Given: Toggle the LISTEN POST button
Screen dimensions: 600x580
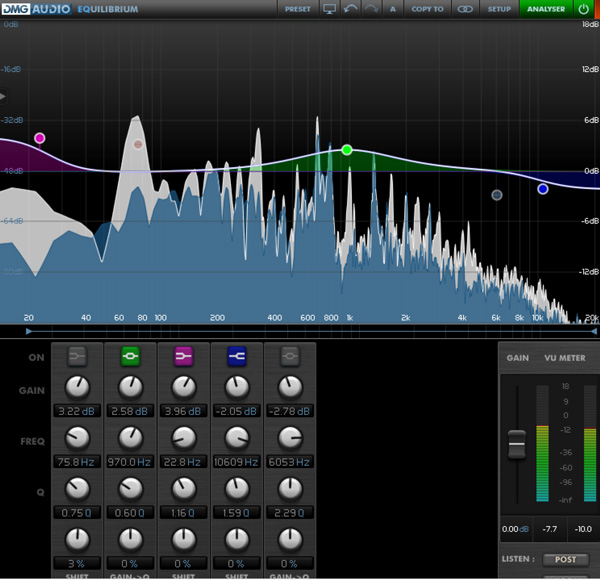Looking at the screenshot, I should [565, 559].
